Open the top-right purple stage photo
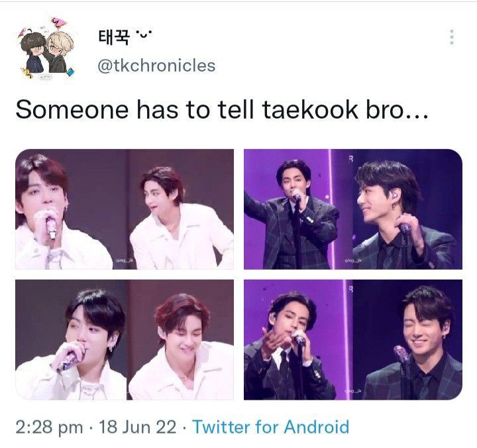Screen dimensions: 477x448 coord(353,209)
